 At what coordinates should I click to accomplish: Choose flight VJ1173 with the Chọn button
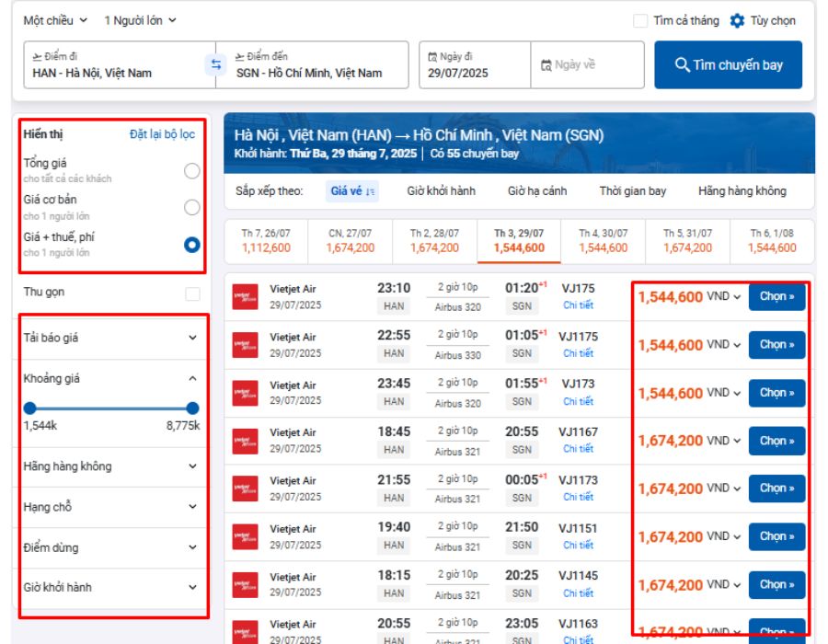776,489
